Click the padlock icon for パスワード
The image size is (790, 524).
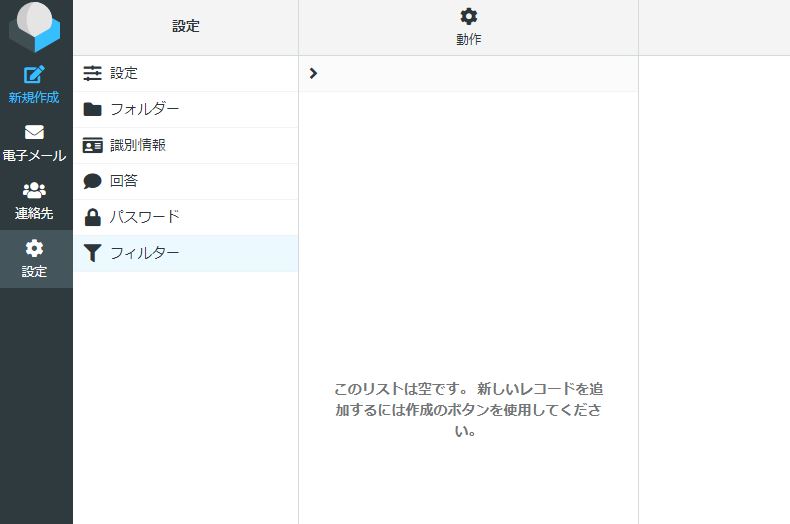click(x=93, y=217)
